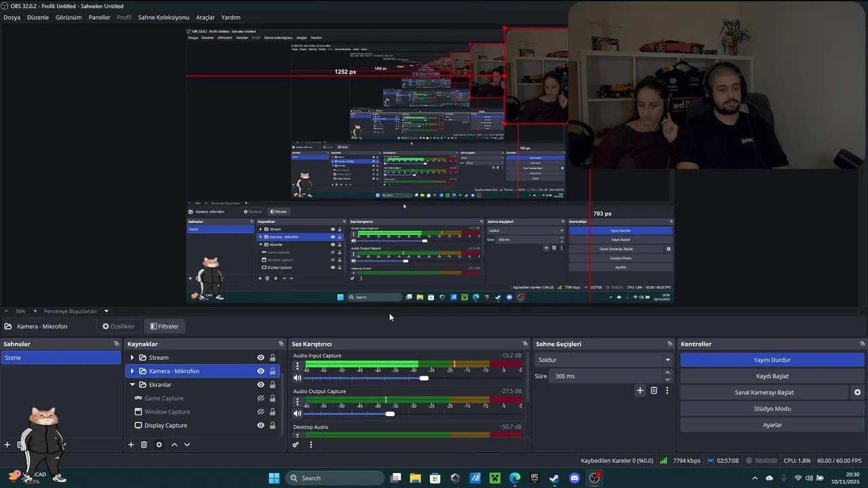Open the Dosya menu

(12, 17)
